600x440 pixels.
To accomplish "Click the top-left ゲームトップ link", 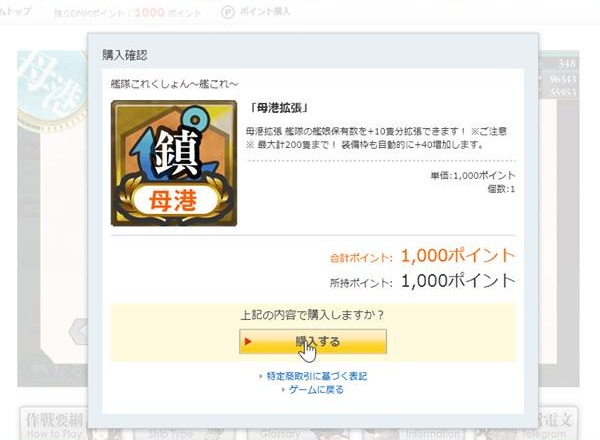I will 15,12.
